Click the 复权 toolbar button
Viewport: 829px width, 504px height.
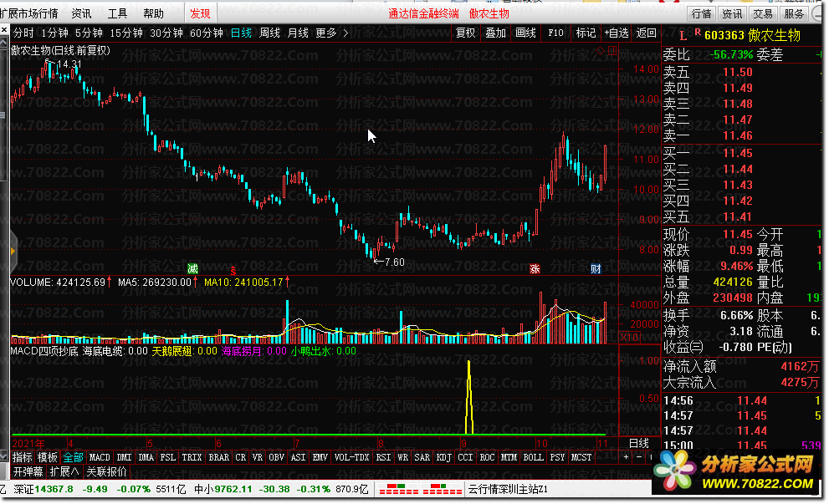coord(466,33)
